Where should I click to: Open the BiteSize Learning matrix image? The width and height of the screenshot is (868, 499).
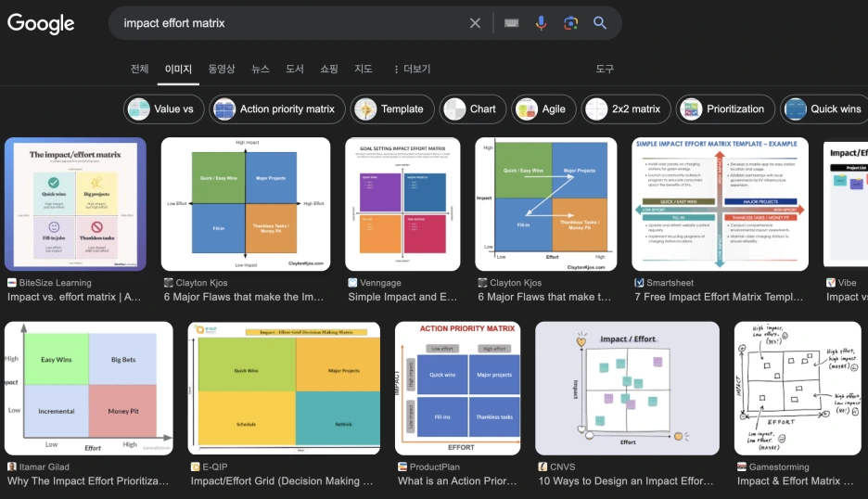[x=75, y=204]
